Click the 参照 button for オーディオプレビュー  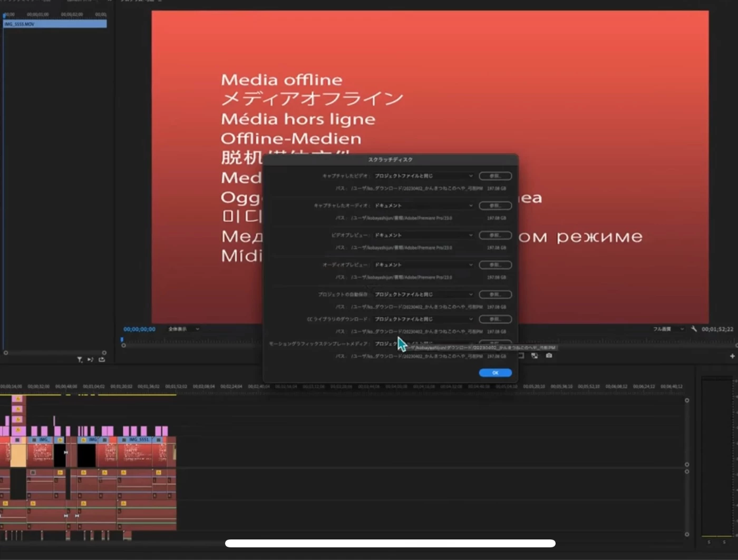coord(495,264)
